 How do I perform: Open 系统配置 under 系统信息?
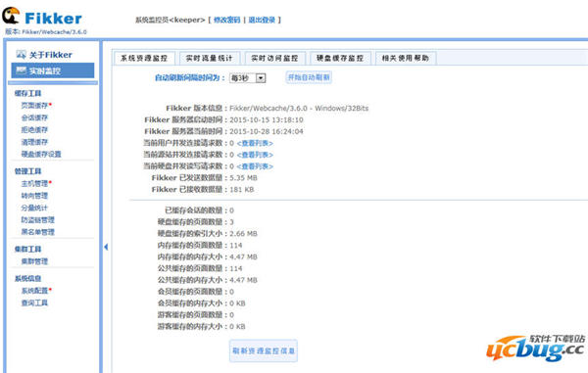pos(34,291)
